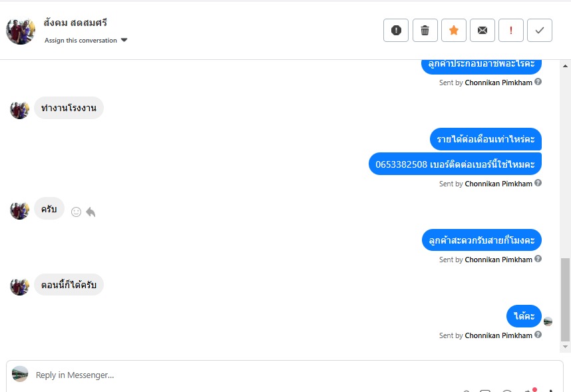The image size is (571, 392).
Task: Add emoji reaction to the ครับ message
Action: point(76,212)
